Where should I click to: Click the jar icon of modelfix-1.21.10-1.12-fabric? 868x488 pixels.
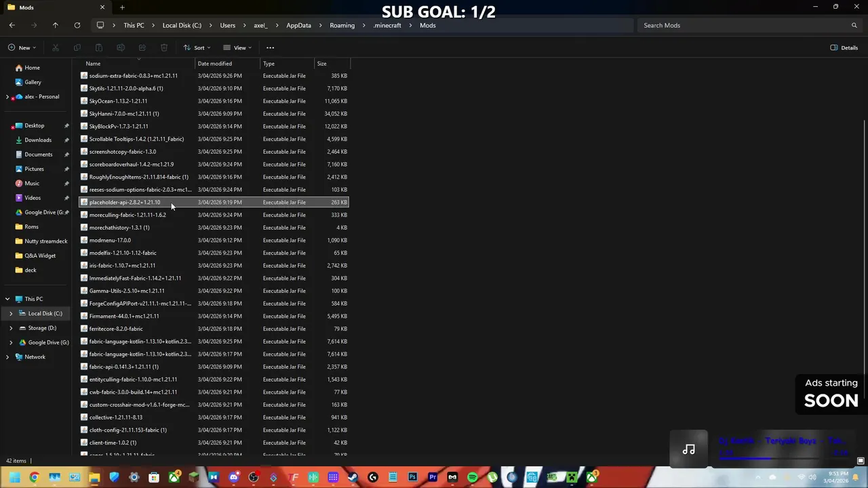coord(84,253)
